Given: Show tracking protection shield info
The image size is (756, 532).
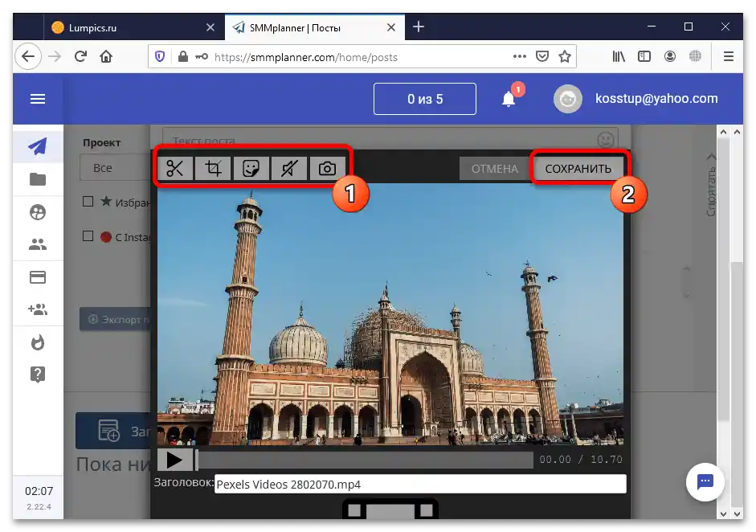Looking at the screenshot, I should click(x=160, y=56).
